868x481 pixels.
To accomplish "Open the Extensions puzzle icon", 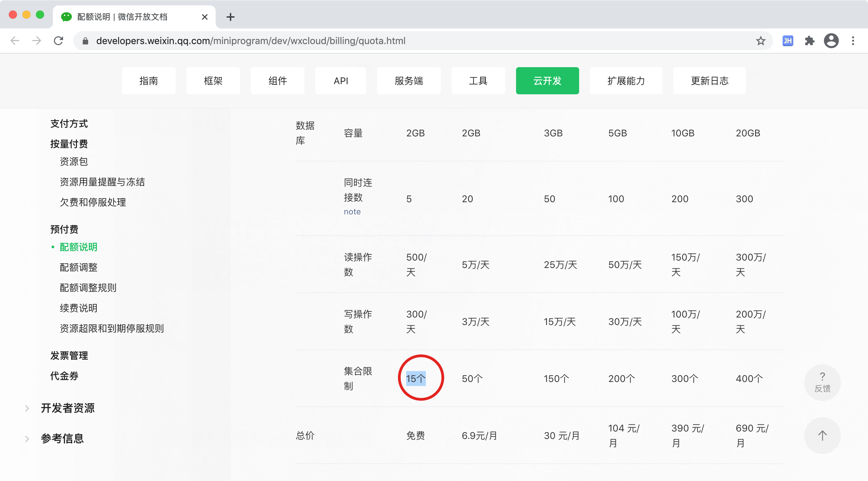I will [x=809, y=41].
